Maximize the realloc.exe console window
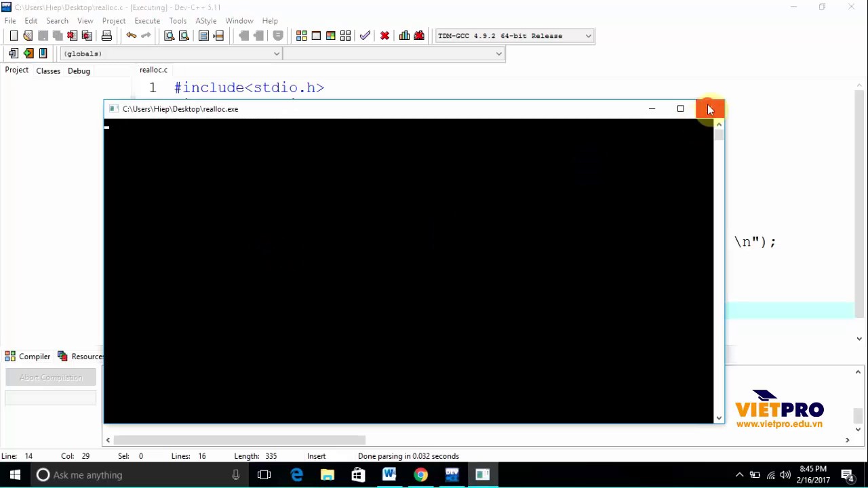Viewport: 868px width, 488px height. (x=681, y=108)
